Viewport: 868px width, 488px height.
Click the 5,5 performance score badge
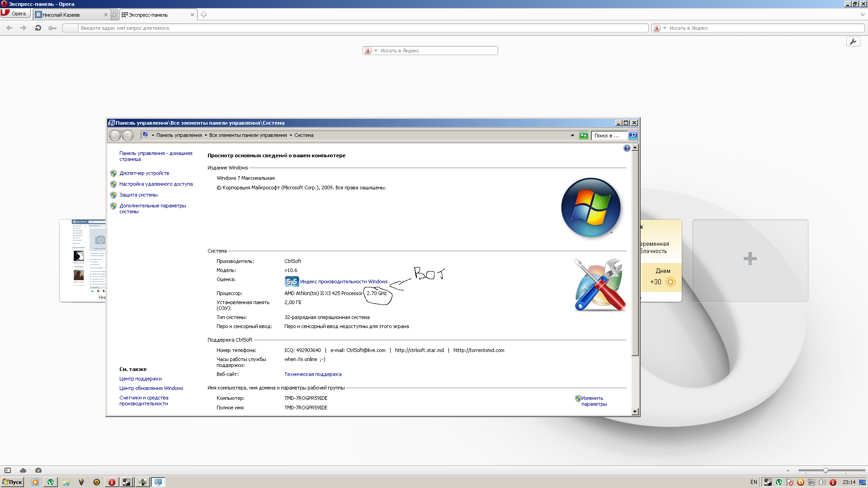(x=292, y=282)
